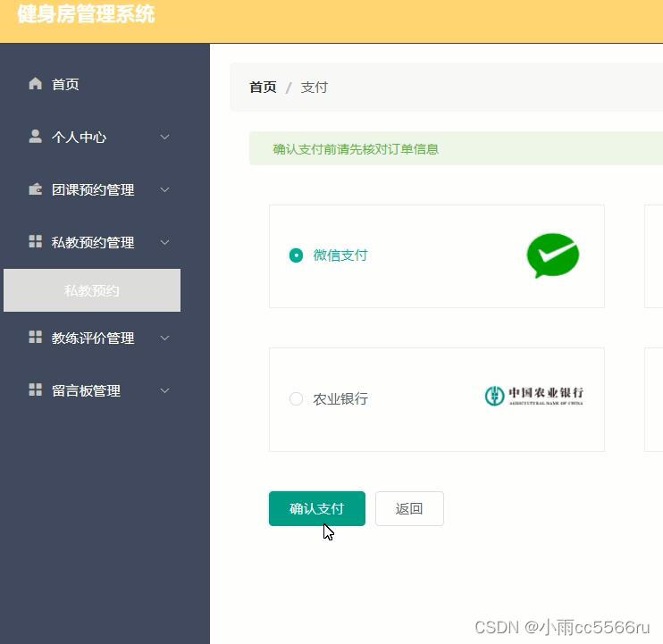Image resolution: width=663 pixels, height=644 pixels.
Task: Click the home icon beside 首页 in sidebar
Action: 35,84
